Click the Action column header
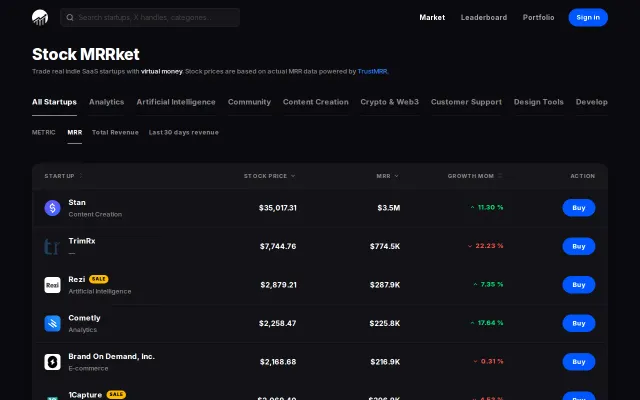 [x=582, y=176]
